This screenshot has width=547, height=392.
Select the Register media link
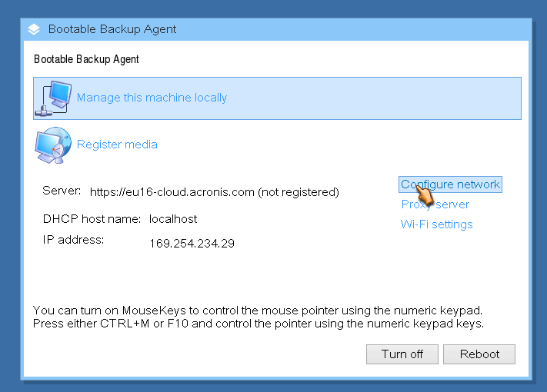[117, 145]
